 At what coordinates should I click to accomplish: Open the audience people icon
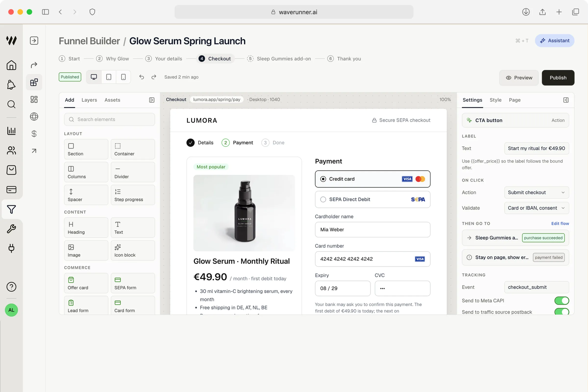(11, 150)
